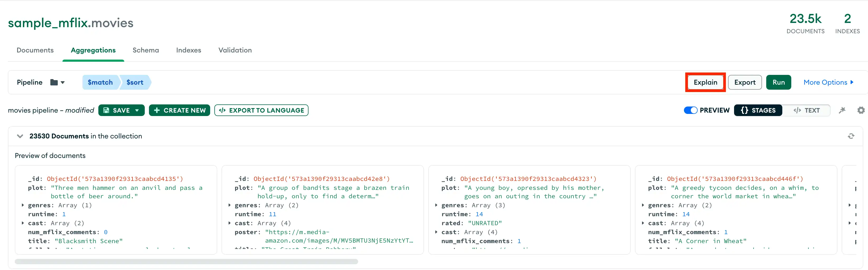
Task: Refresh the documents preview
Action: [x=851, y=136]
